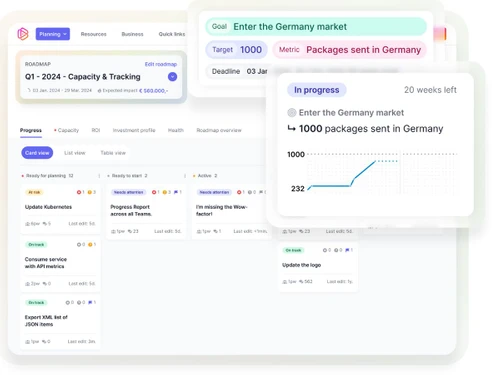The width and height of the screenshot is (500, 375).
Task: Switch to the Health tab
Action: 176,130
